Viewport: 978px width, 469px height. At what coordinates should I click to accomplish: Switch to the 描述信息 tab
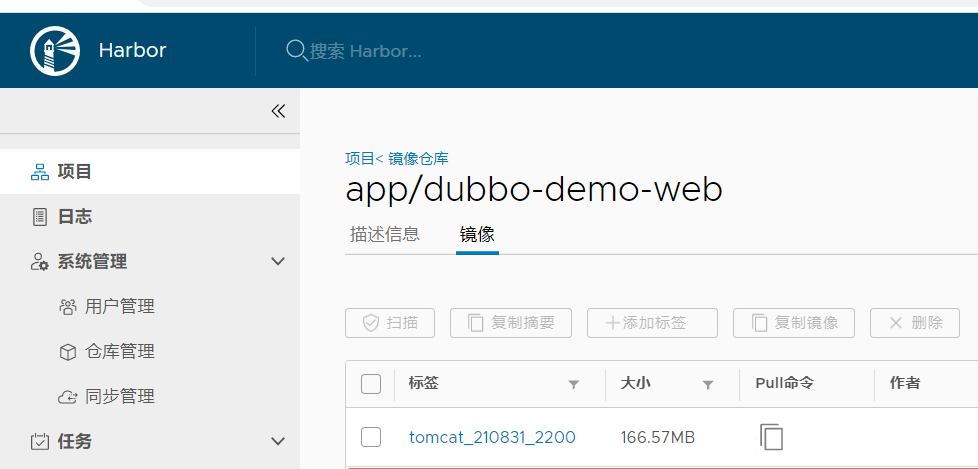385,234
